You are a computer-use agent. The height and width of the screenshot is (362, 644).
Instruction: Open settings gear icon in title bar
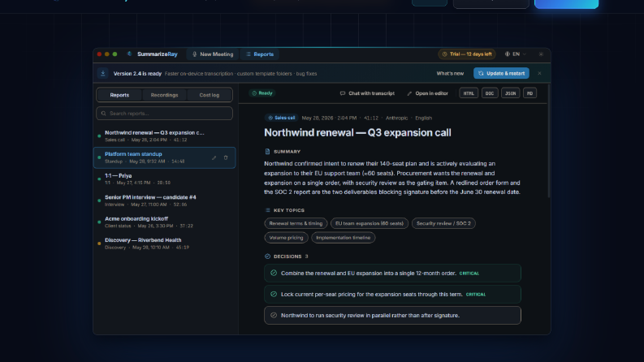(541, 54)
